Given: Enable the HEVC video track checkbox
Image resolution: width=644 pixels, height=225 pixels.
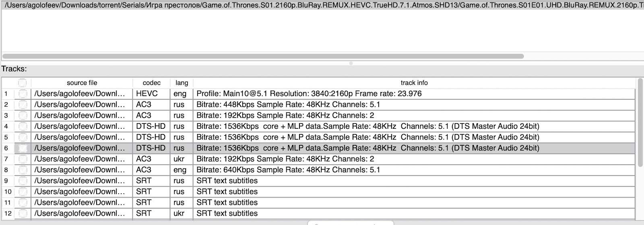Looking at the screenshot, I should coord(23,94).
